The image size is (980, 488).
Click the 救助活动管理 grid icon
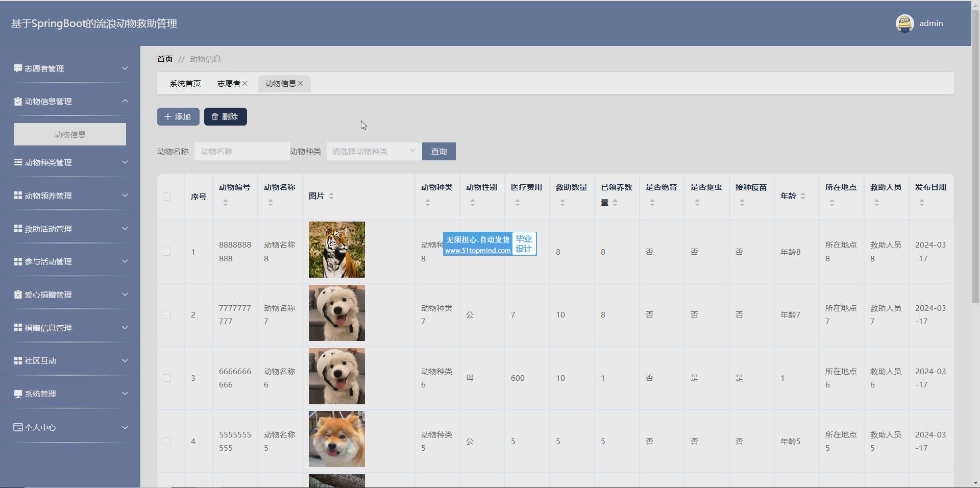18,229
